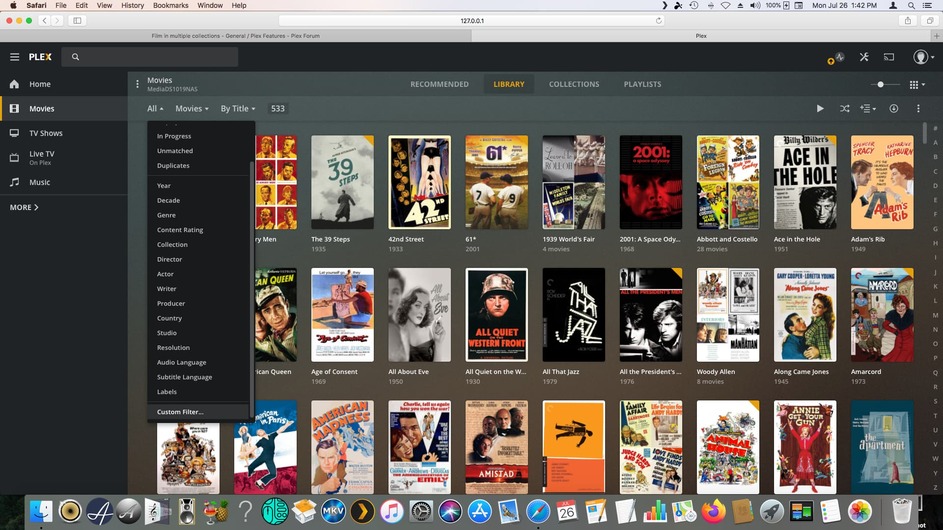Switch to the Playlists tab

click(x=642, y=84)
